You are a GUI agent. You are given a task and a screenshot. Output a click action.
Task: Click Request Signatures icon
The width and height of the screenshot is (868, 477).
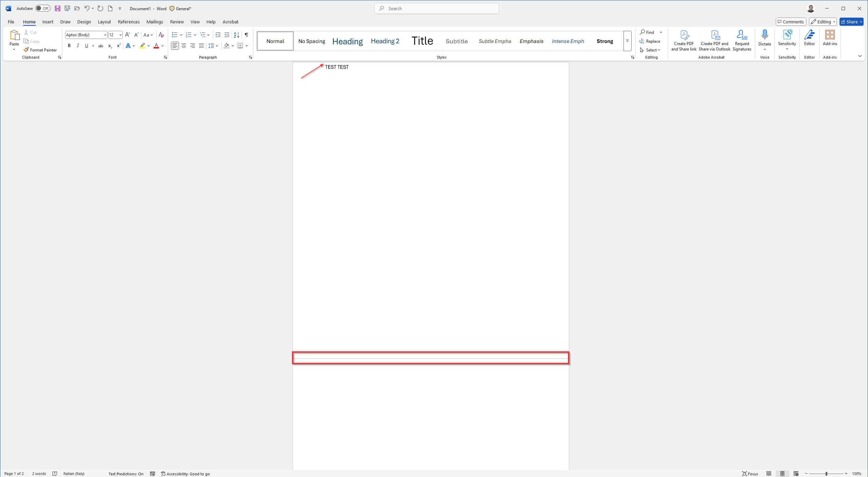point(742,40)
